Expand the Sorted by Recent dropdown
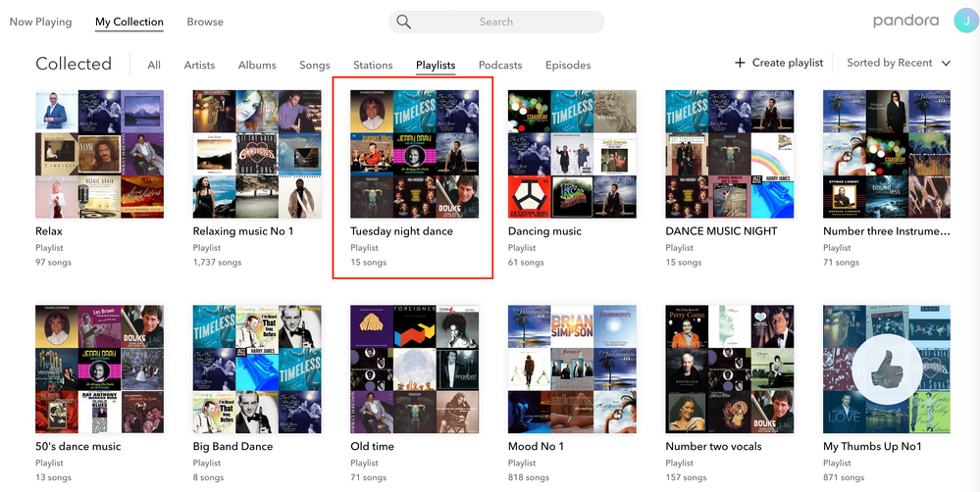980x492 pixels. coord(899,63)
